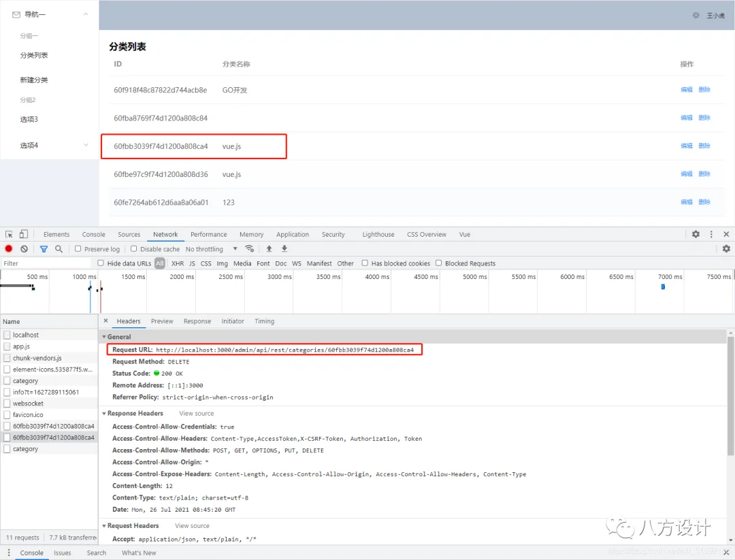
Task: Open the Timing tab
Action: pyautogui.click(x=264, y=321)
